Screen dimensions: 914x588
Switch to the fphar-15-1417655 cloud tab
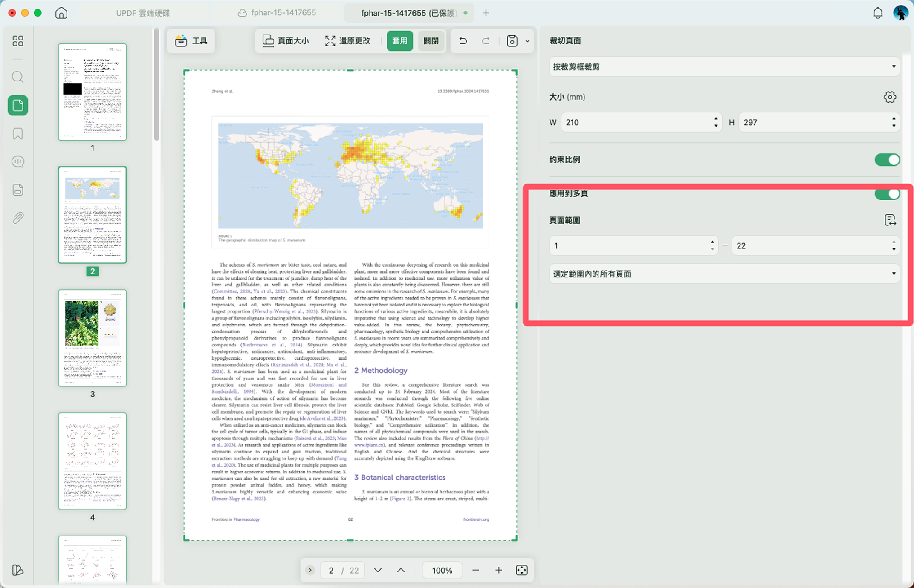click(x=277, y=13)
